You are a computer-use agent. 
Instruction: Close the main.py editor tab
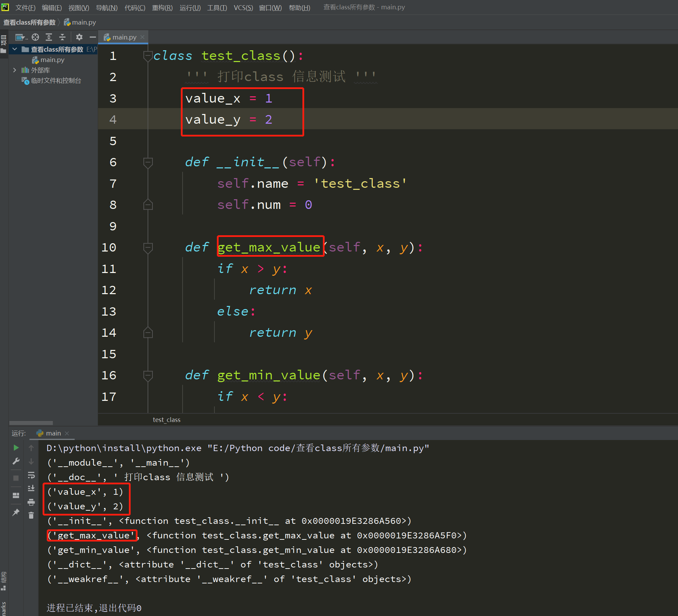(142, 37)
